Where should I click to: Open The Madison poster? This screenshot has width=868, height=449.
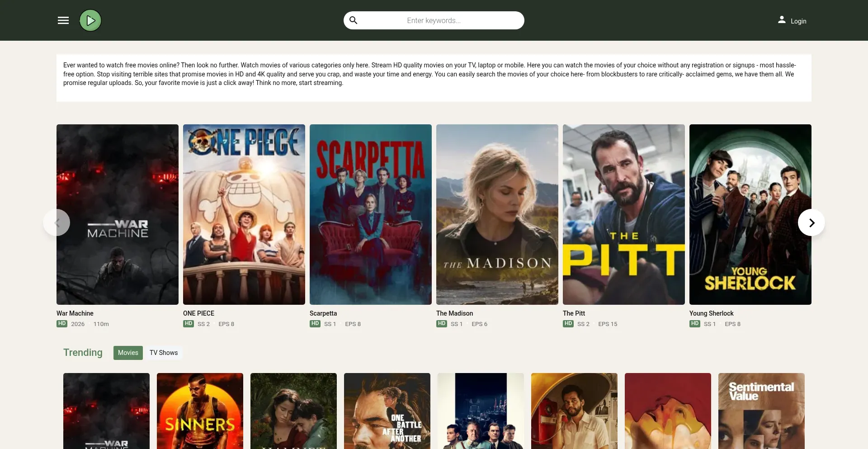497,214
